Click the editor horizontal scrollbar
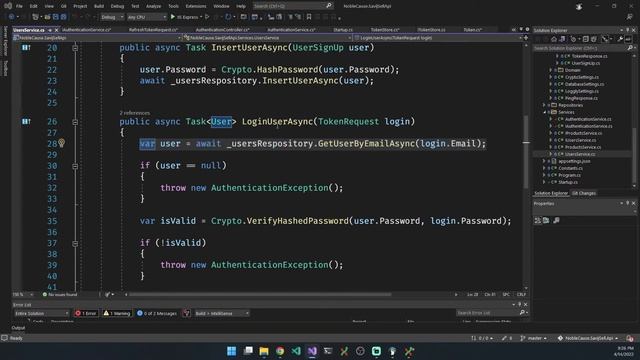 [x=260, y=294]
